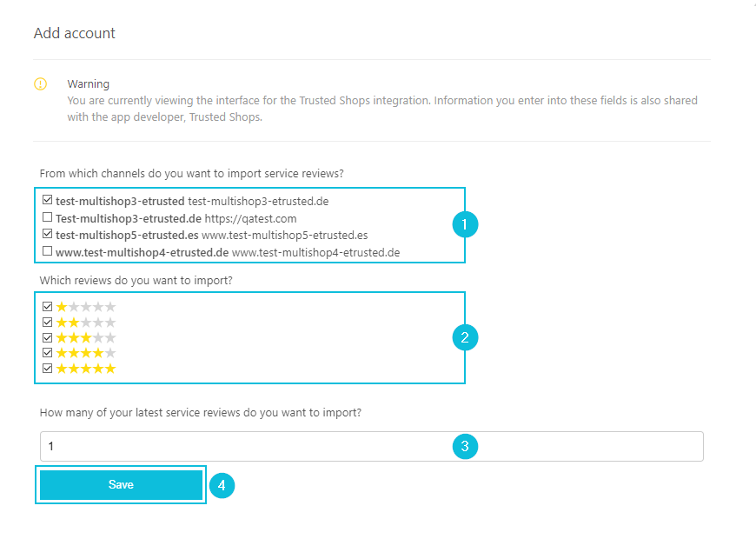
Task: Click the Save button
Action: click(x=121, y=485)
